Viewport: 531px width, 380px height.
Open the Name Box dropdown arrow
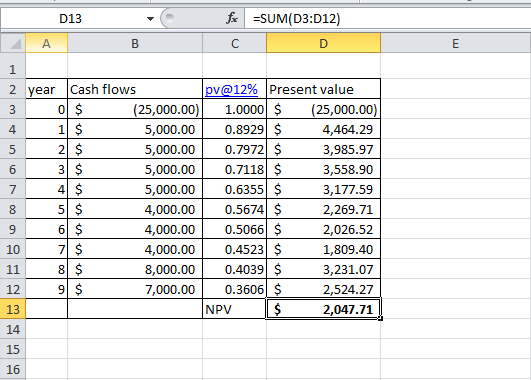pyautogui.click(x=150, y=19)
